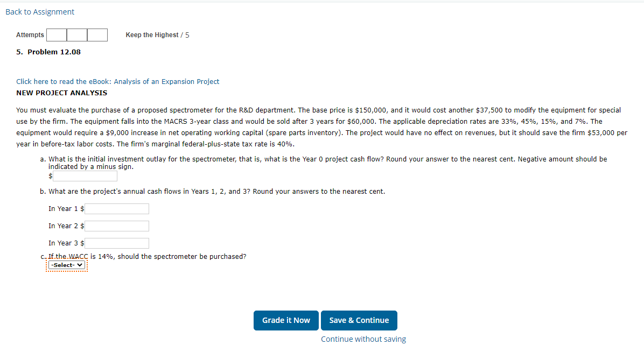Click the third Attempts score box
The image size is (644, 359).
coord(97,34)
